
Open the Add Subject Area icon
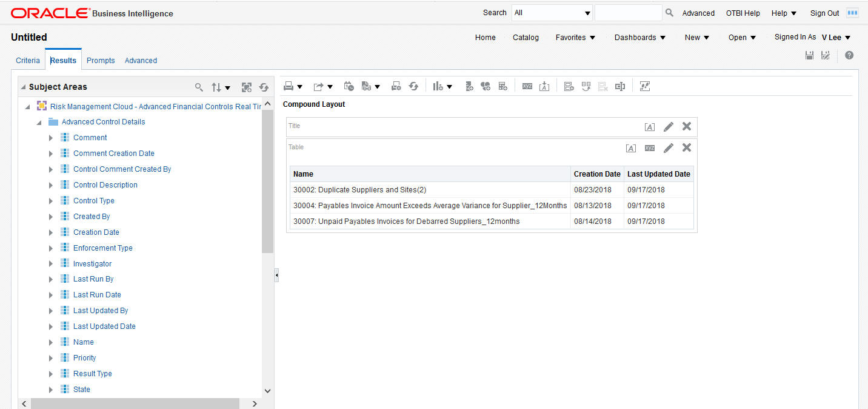[x=247, y=87]
